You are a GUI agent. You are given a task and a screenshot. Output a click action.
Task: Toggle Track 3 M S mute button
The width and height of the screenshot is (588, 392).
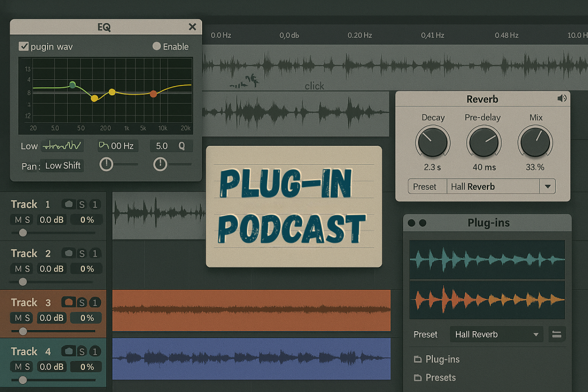pyautogui.click(x=22, y=318)
